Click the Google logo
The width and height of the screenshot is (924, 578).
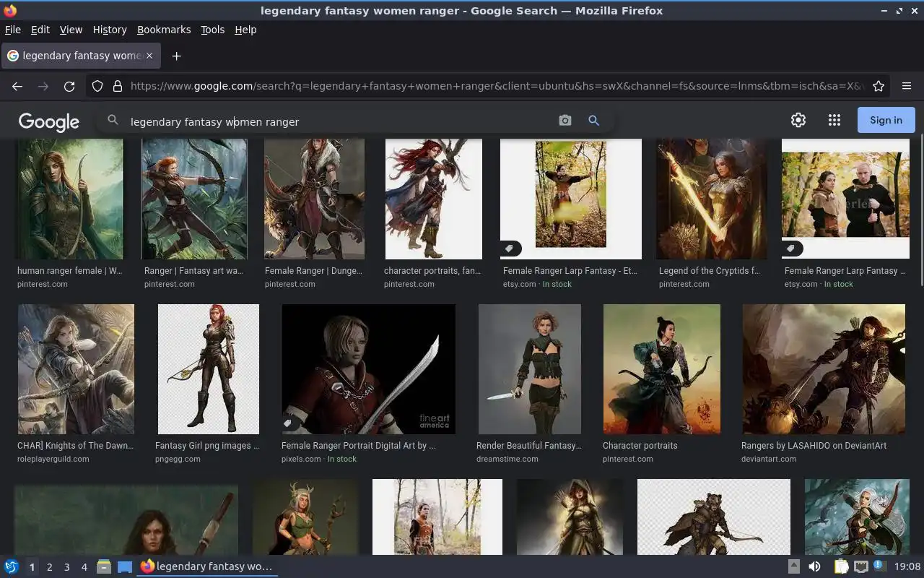(49, 121)
